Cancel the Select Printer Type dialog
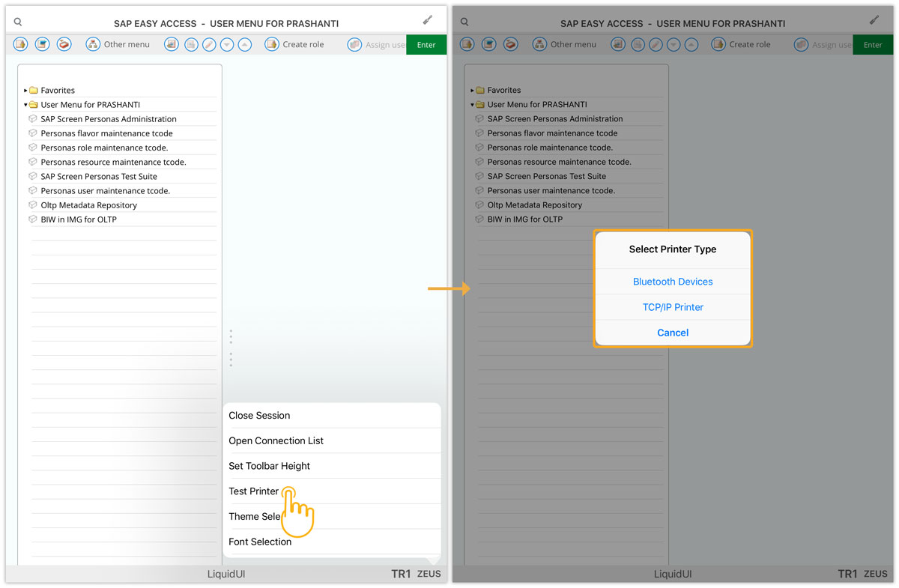The width and height of the screenshot is (899, 588). click(673, 333)
